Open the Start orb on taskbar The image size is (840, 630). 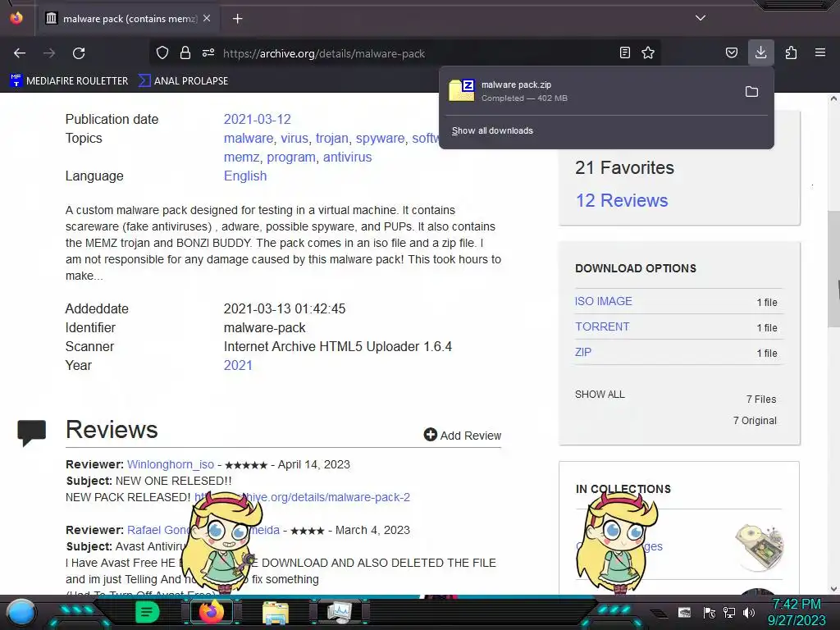tap(21, 612)
